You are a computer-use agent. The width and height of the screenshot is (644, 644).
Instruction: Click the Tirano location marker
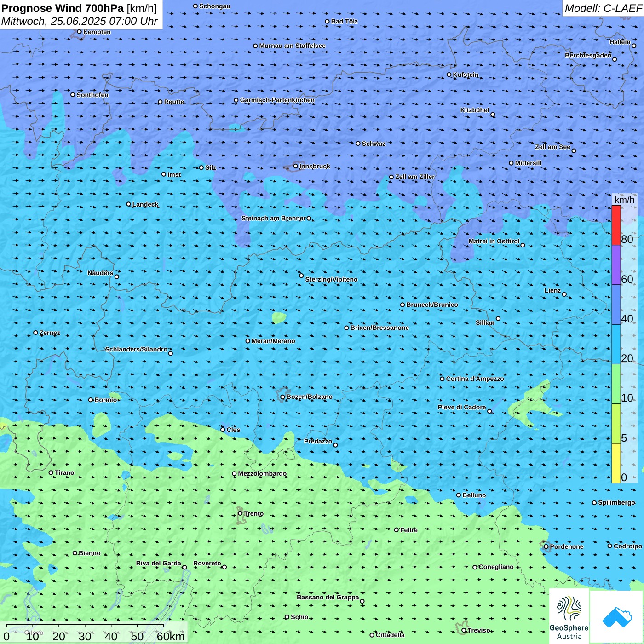coord(51,472)
